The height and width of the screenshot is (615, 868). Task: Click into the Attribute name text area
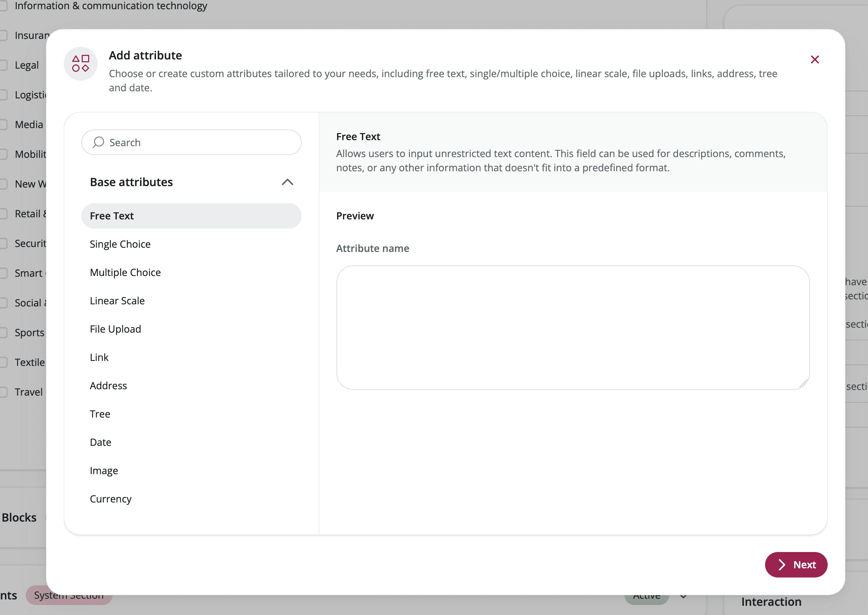(573, 328)
